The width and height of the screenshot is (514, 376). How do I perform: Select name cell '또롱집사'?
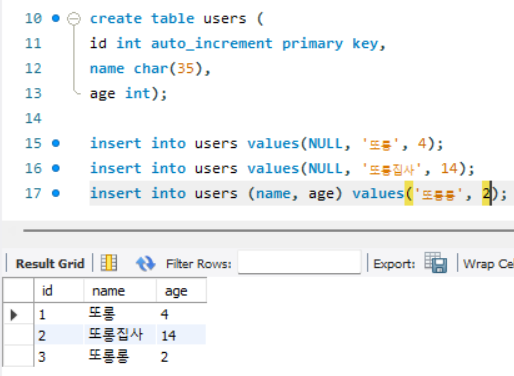(x=120, y=335)
